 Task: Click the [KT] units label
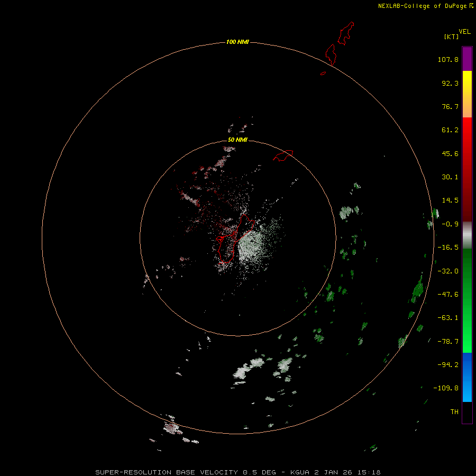point(452,36)
